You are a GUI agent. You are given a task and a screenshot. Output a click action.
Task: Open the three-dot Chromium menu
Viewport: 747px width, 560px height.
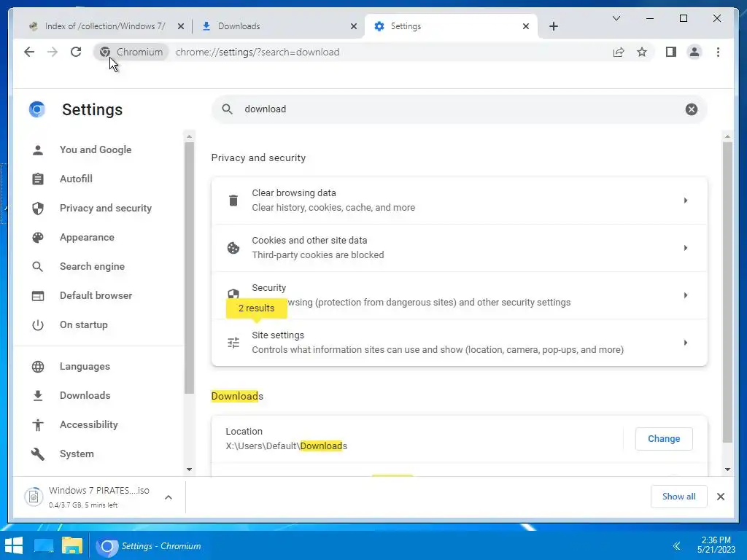[x=718, y=52]
